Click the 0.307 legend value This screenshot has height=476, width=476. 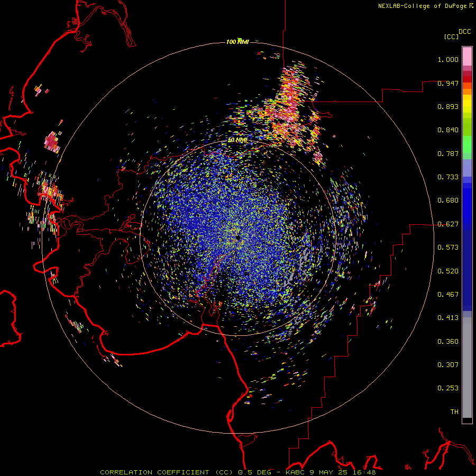[448, 365]
